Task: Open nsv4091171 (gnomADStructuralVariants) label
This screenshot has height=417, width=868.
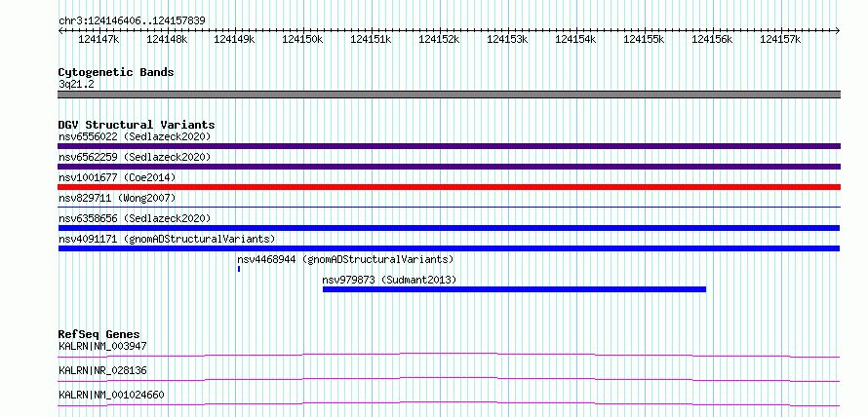Action: pyautogui.click(x=167, y=239)
